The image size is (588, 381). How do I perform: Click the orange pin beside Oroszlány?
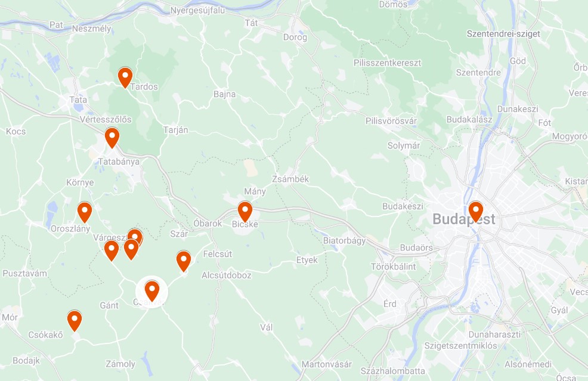pos(85,212)
